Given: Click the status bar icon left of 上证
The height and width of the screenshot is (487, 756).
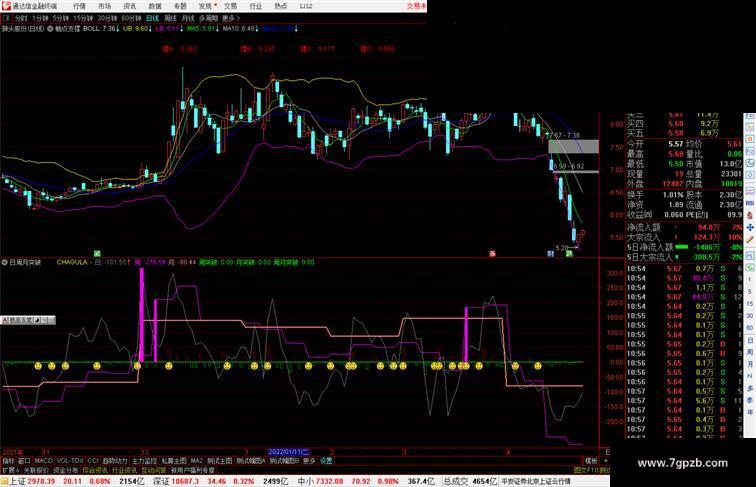Looking at the screenshot, I should point(4,481).
